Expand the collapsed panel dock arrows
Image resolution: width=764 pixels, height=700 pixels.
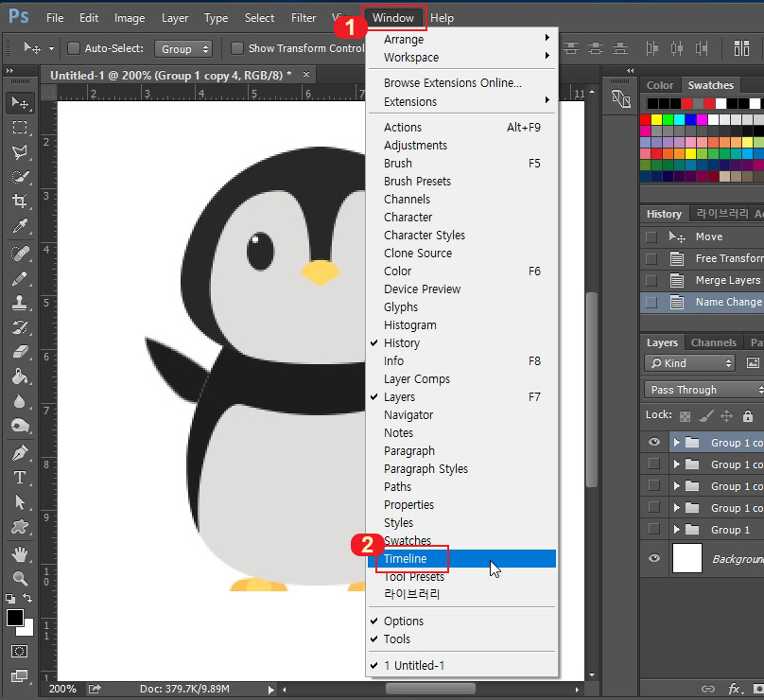[x=630, y=71]
